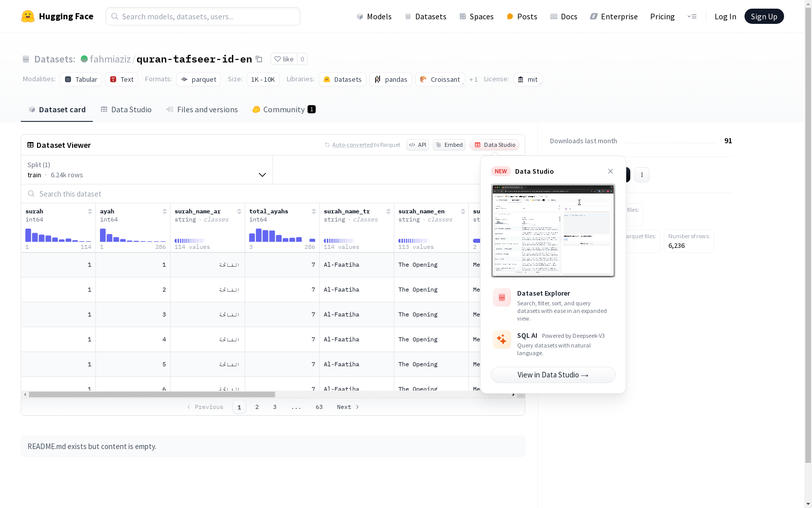Image resolution: width=812 pixels, height=508 pixels.
Task: Go to page 2 of the table
Action: click(x=257, y=407)
